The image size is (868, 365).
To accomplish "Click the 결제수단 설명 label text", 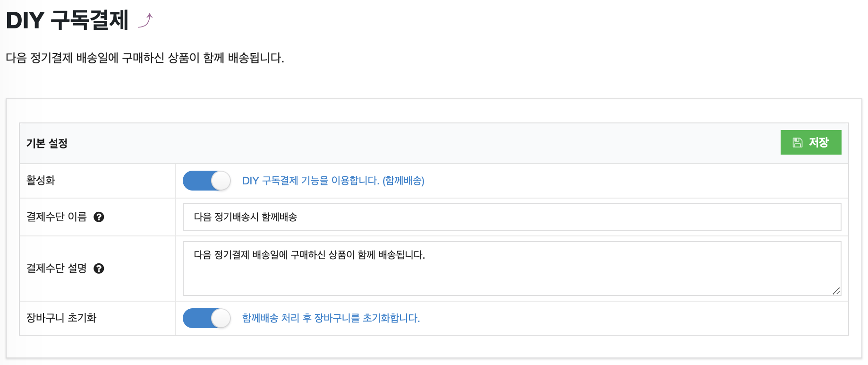I will [57, 269].
